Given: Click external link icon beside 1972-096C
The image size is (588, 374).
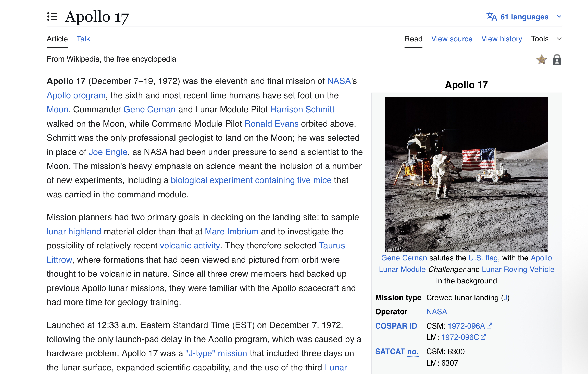Looking at the screenshot, I should pyautogui.click(x=483, y=337).
